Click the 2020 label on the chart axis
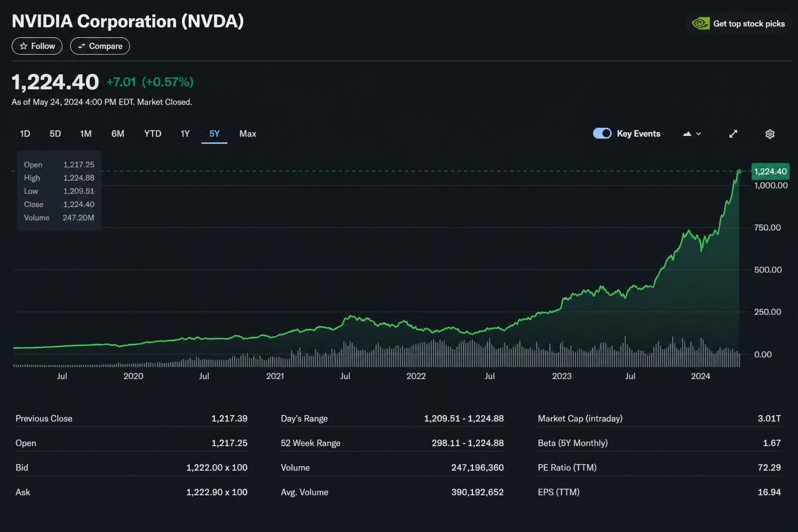This screenshot has width=798, height=532. pyautogui.click(x=133, y=376)
